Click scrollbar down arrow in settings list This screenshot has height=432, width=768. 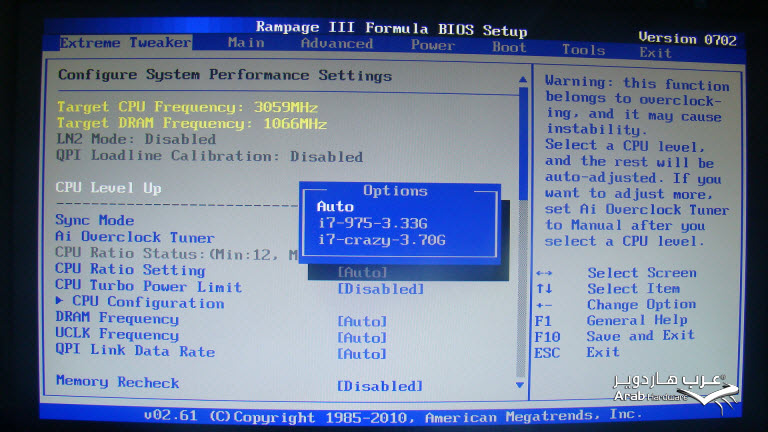pos(520,385)
